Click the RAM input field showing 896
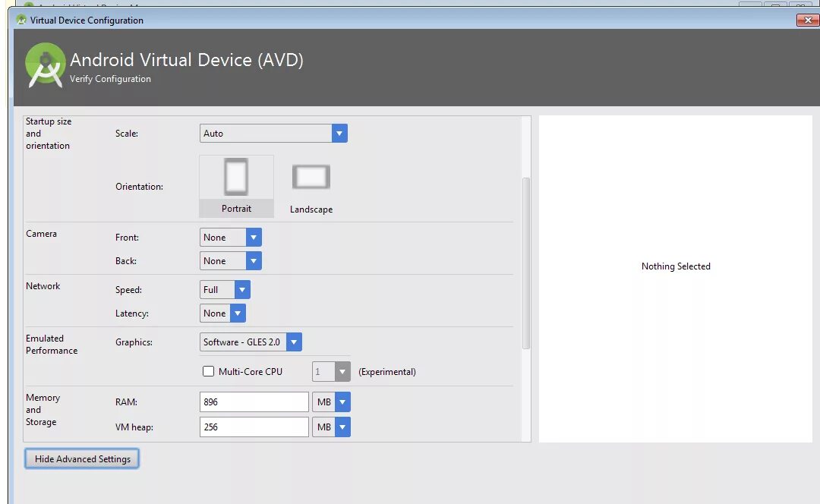Screen dimensions: 820x504 [x=254, y=402]
